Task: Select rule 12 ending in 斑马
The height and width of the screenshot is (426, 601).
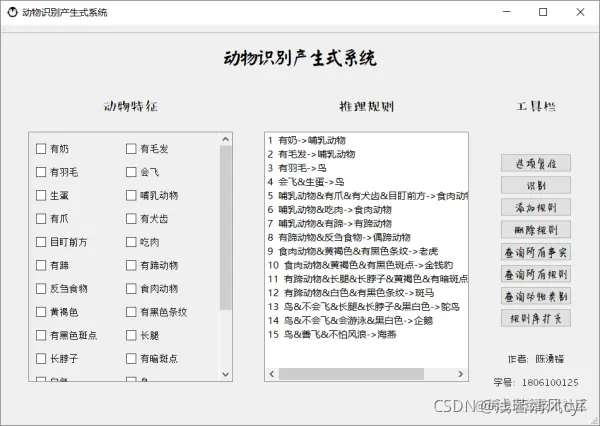Action: click(x=366, y=293)
